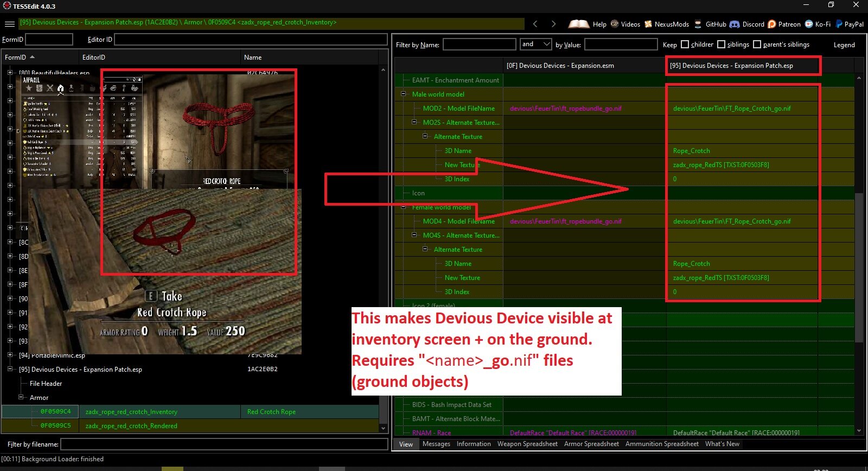Click the GitHub icon
Screen dimensions: 868x471
point(698,24)
